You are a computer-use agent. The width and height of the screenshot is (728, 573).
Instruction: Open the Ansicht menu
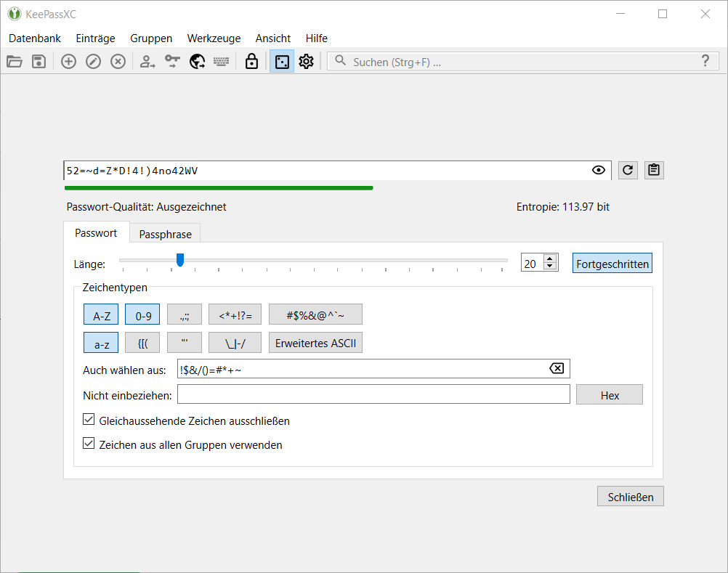tap(273, 38)
